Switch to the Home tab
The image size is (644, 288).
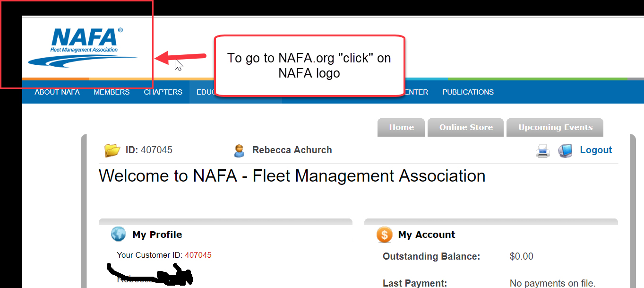click(401, 127)
